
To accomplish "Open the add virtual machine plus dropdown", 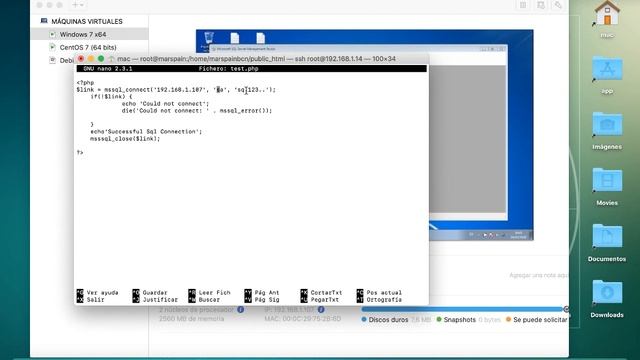I will pos(78,5).
